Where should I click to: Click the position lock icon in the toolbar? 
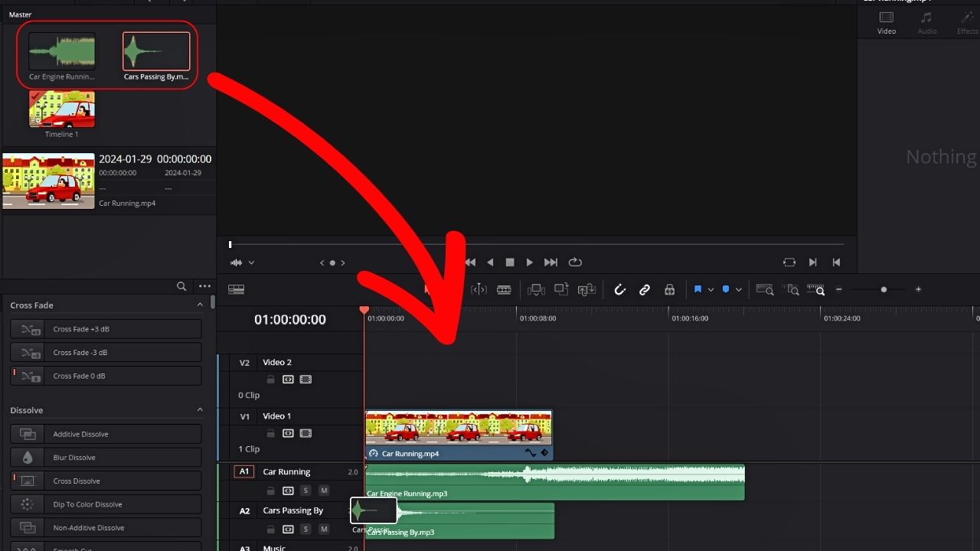pos(669,289)
